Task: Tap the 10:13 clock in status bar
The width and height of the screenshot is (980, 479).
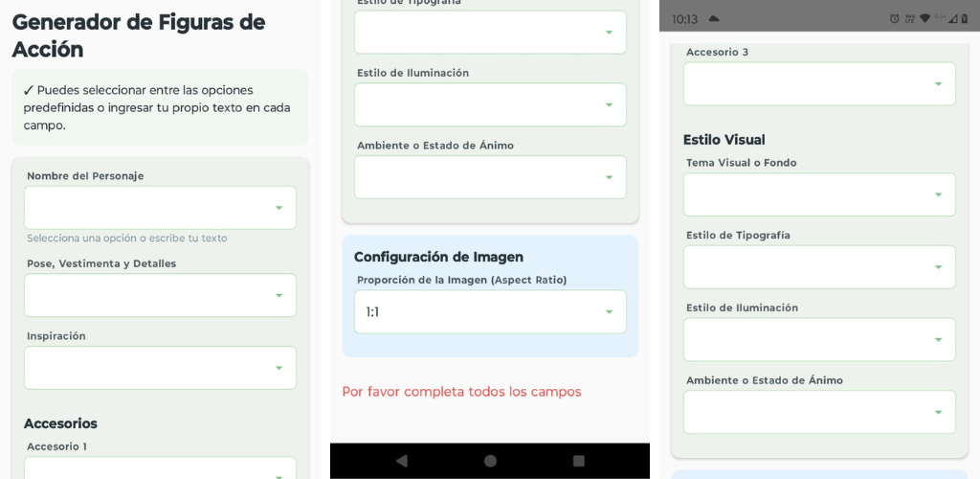Action: tap(685, 19)
